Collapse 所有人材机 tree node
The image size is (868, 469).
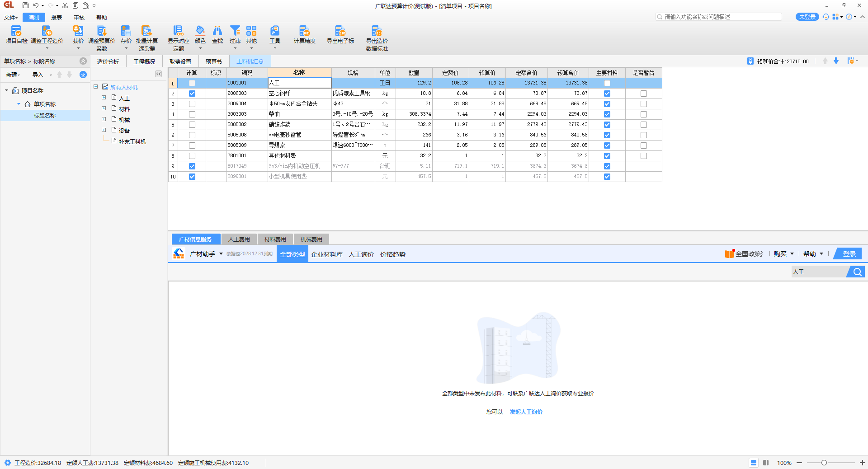96,87
